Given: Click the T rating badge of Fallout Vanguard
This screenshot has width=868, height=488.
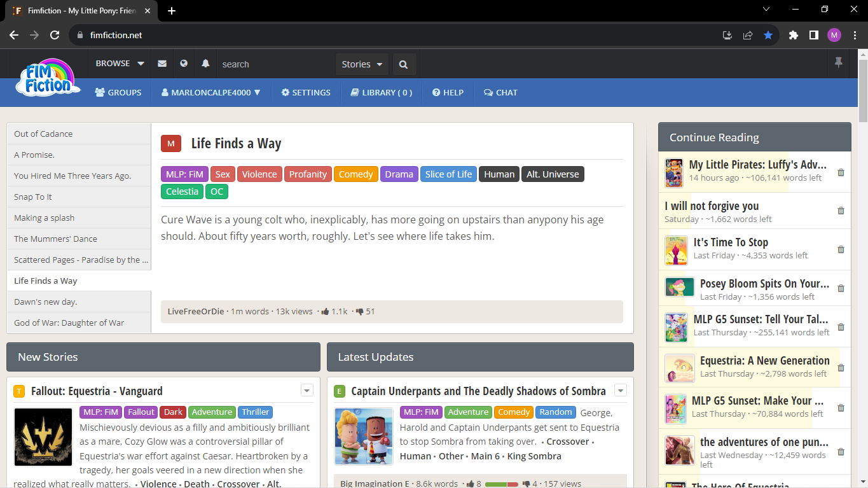Looking at the screenshot, I should pos(19,391).
